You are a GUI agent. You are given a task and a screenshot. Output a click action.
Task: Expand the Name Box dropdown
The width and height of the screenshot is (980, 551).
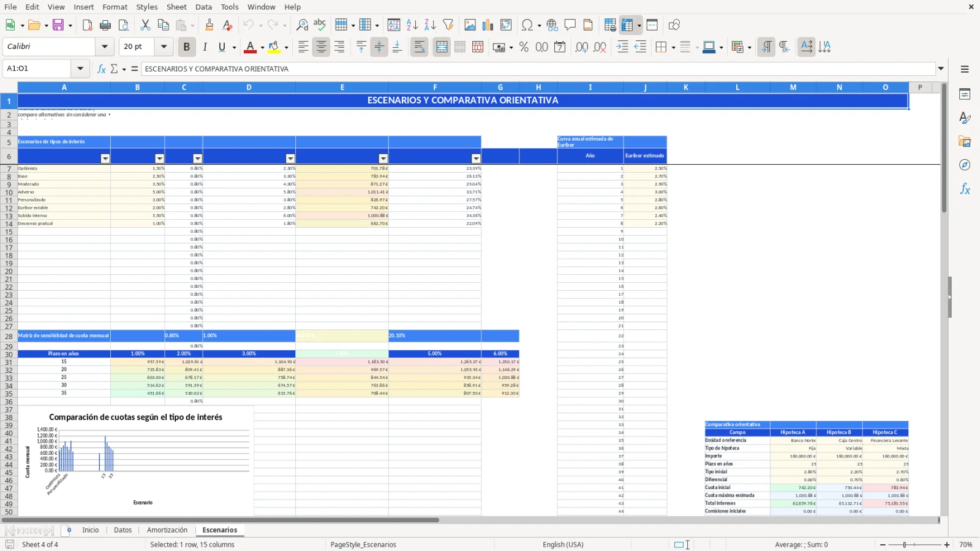pos(80,69)
